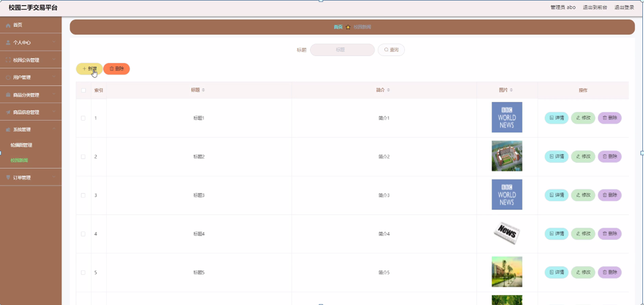Check the checkbox for row 标题2
This screenshot has height=305, width=644.
click(83, 157)
